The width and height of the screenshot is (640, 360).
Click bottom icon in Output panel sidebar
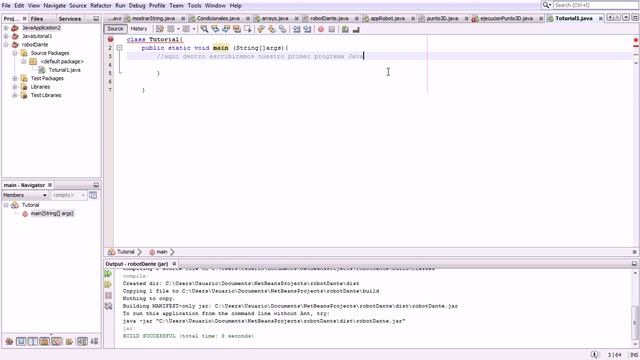click(108, 306)
